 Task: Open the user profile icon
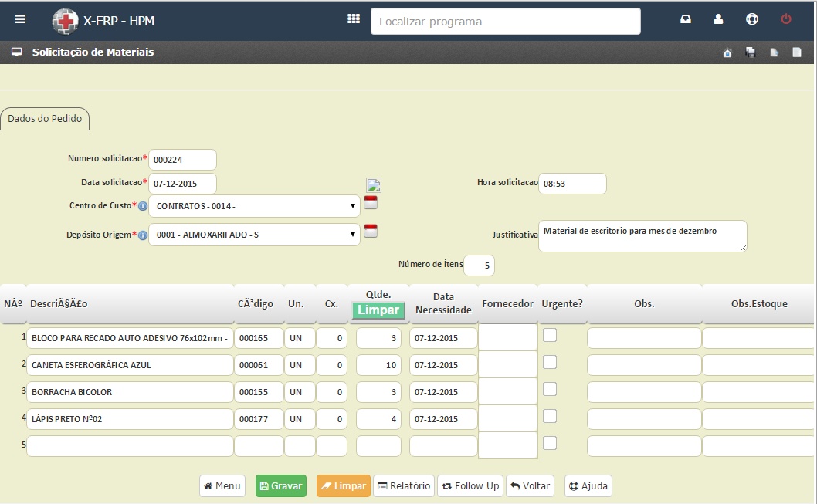click(718, 19)
